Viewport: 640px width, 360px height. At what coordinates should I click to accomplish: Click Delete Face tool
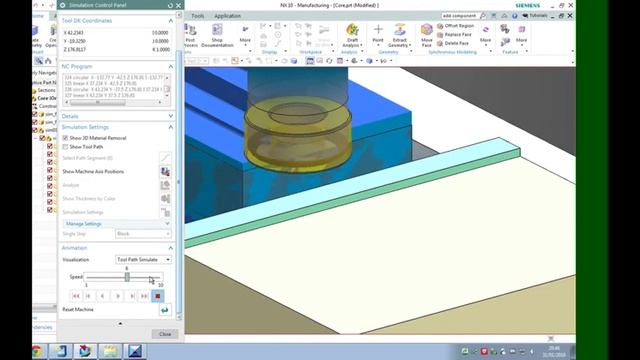[453, 43]
